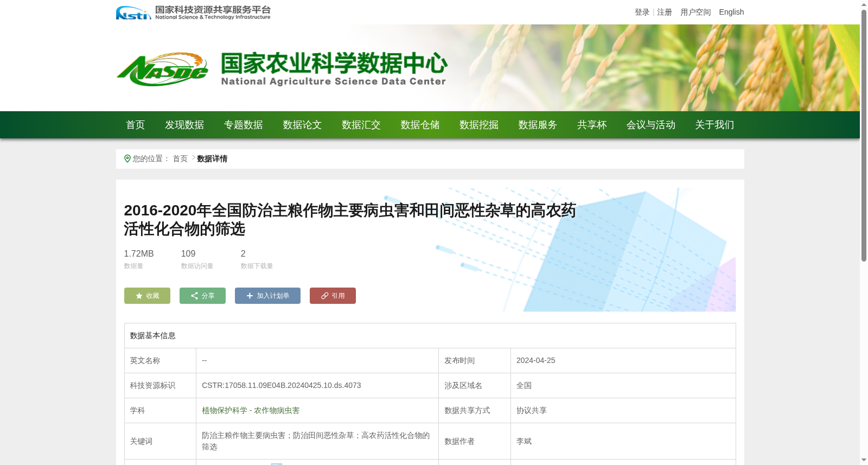868x465 pixels.
Task: Click the NSTI platform logo
Action: (193, 12)
